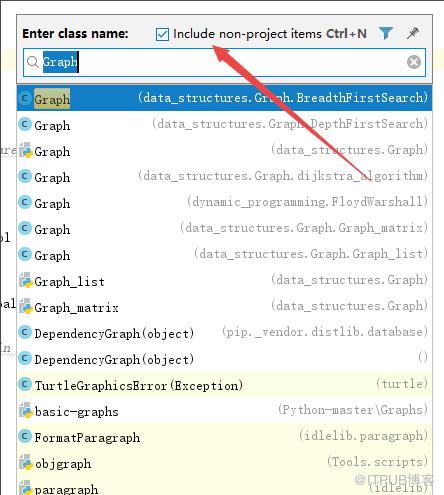Select DependencyGraph from pip._vendor.distlib.database
The height and width of the screenshot is (495, 444).
(x=224, y=333)
